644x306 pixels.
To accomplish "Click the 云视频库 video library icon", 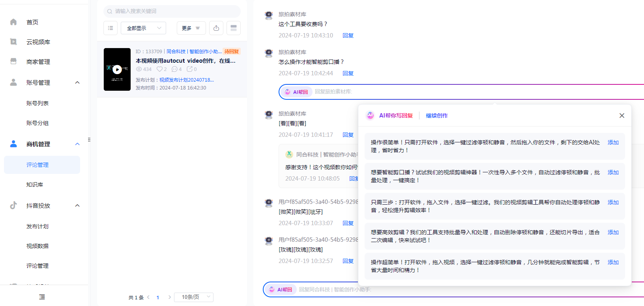I will 13,42.
